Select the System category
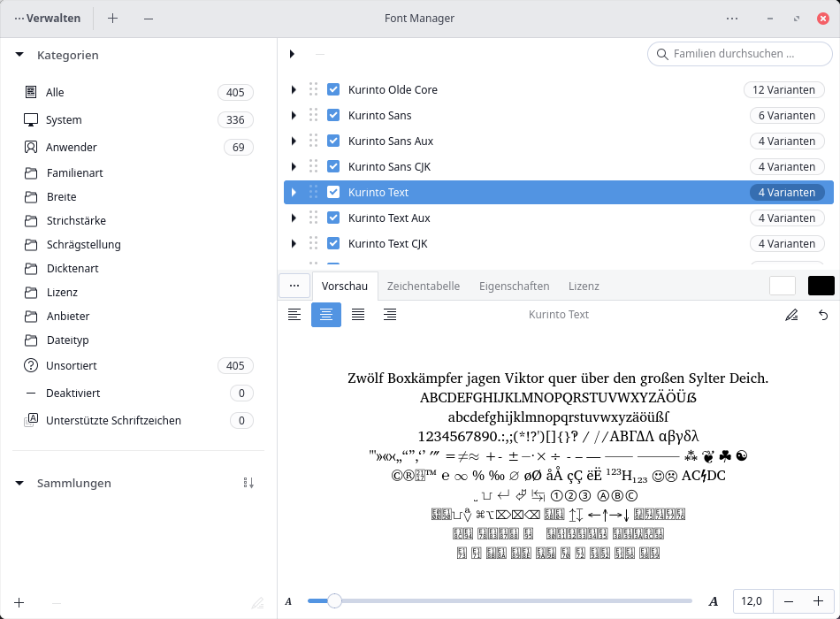Viewport: 840px width, 619px height. click(x=138, y=119)
